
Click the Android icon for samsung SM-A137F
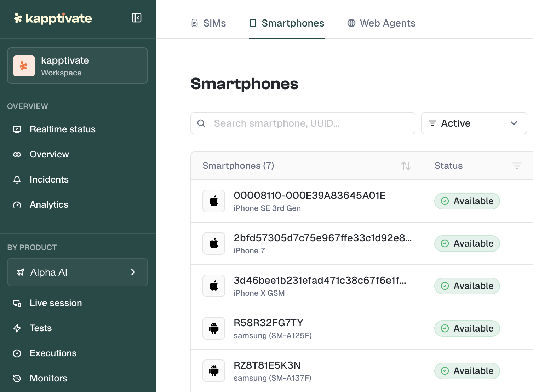click(x=214, y=371)
